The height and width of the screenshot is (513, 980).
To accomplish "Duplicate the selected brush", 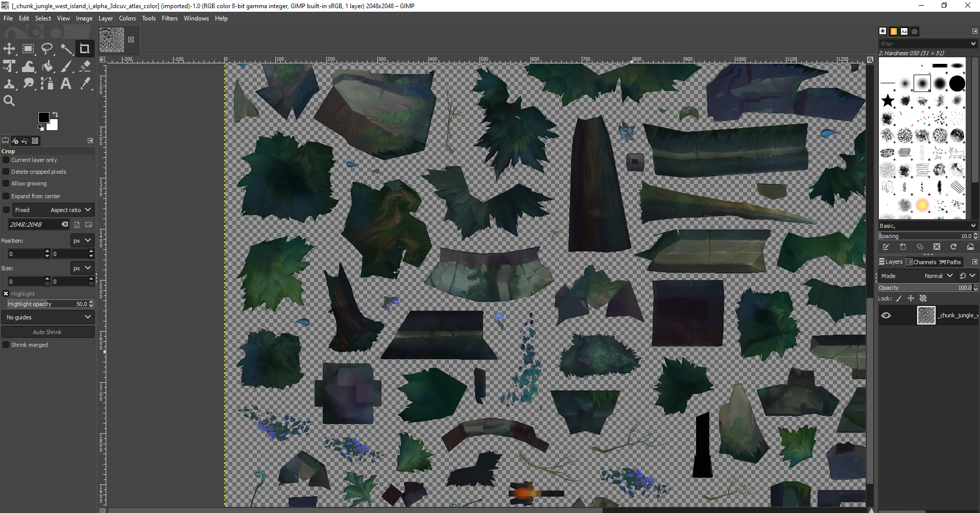I will pyautogui.click(x=920, y=247).
